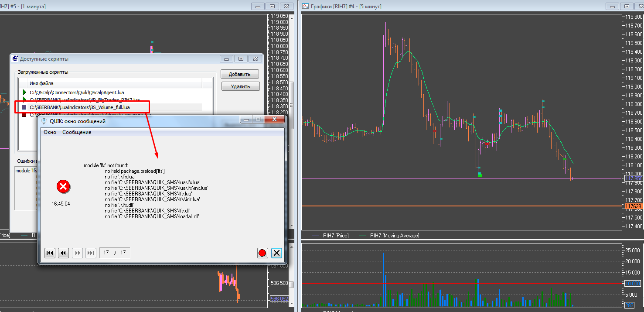Image resolution: width=644 pixels, height=312 pixels.
Task: Minimize the Доступные скрипты window
Action: click(x=226, y=58)
